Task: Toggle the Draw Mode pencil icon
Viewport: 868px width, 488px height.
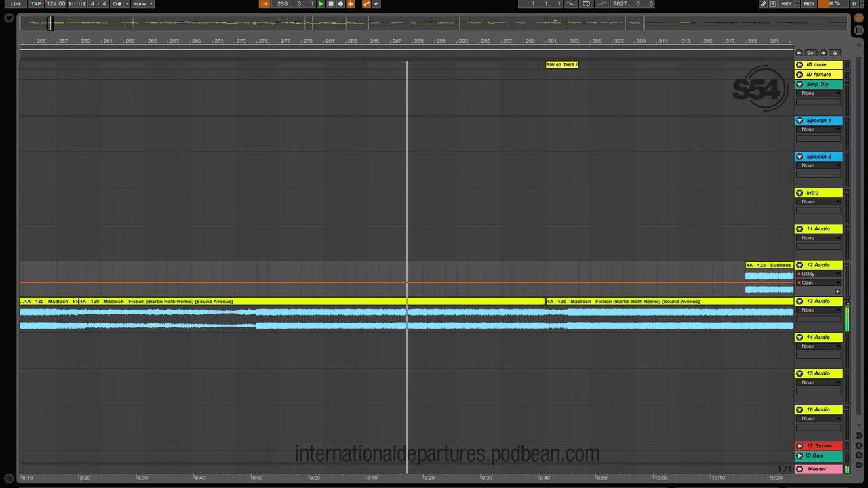Action: tap(763, 4)
